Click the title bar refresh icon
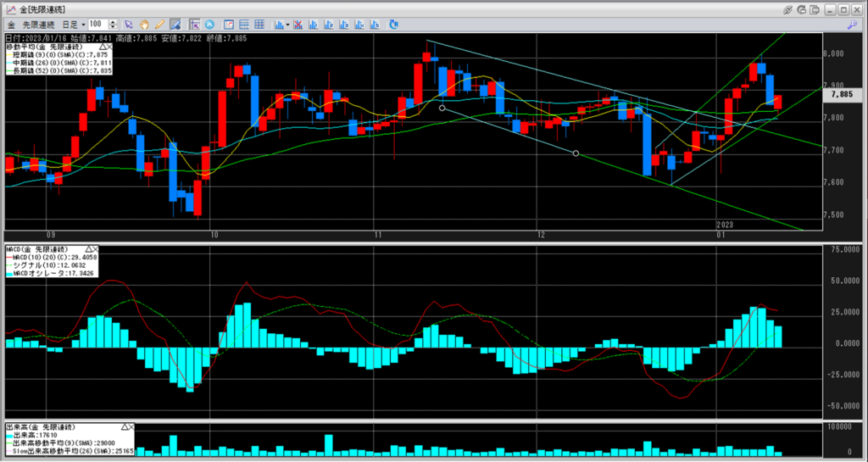Viewport: 868px width, 462px height. coord(802,9)
